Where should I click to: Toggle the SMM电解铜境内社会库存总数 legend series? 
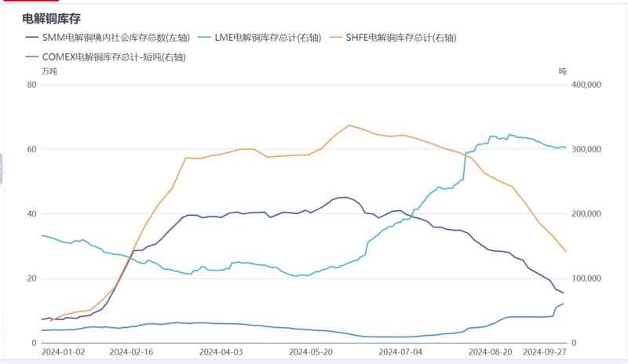click(108, 38)
